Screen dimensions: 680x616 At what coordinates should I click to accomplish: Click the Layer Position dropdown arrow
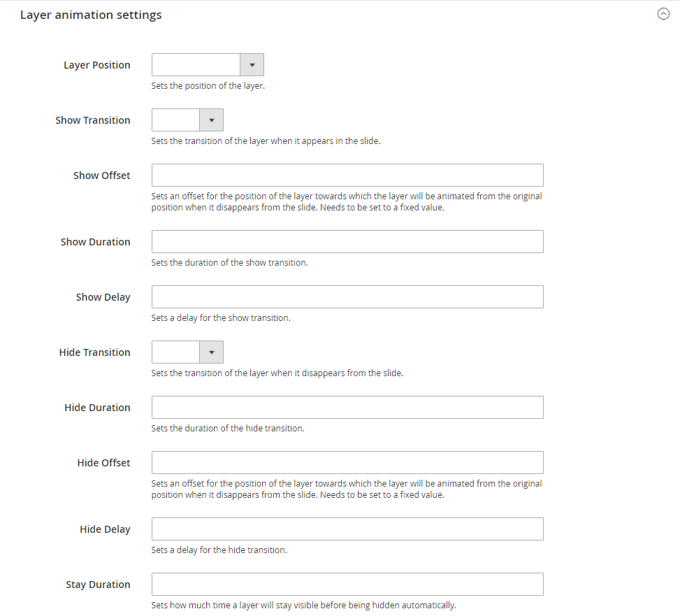click(252, 64)
